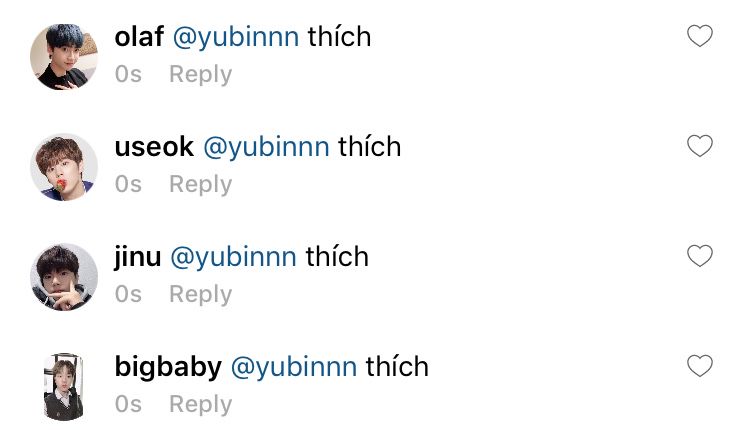This screenshot has width=750, height=430.
Task: Reply to useok's comment
Action: [x=200, y=185]
